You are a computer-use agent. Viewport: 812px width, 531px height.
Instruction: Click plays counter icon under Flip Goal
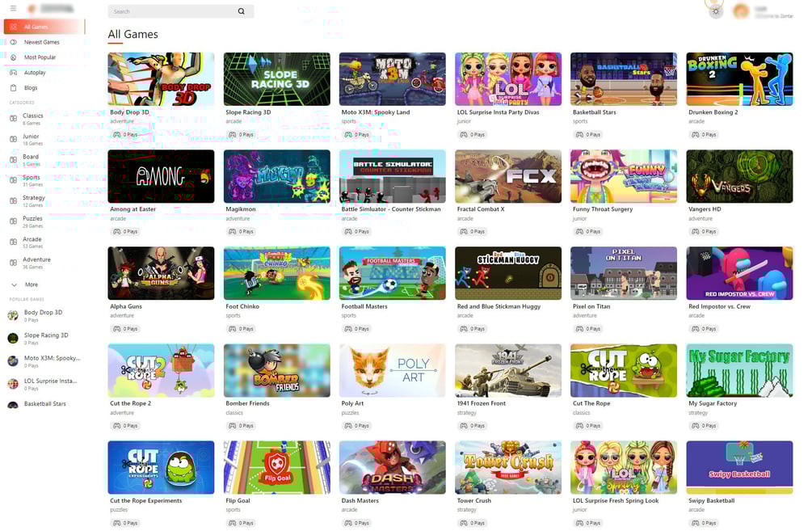coord(233,523)
